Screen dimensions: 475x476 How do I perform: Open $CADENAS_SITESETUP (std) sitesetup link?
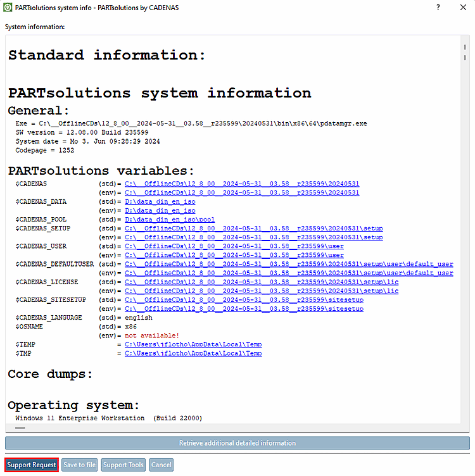pos(244,300)
